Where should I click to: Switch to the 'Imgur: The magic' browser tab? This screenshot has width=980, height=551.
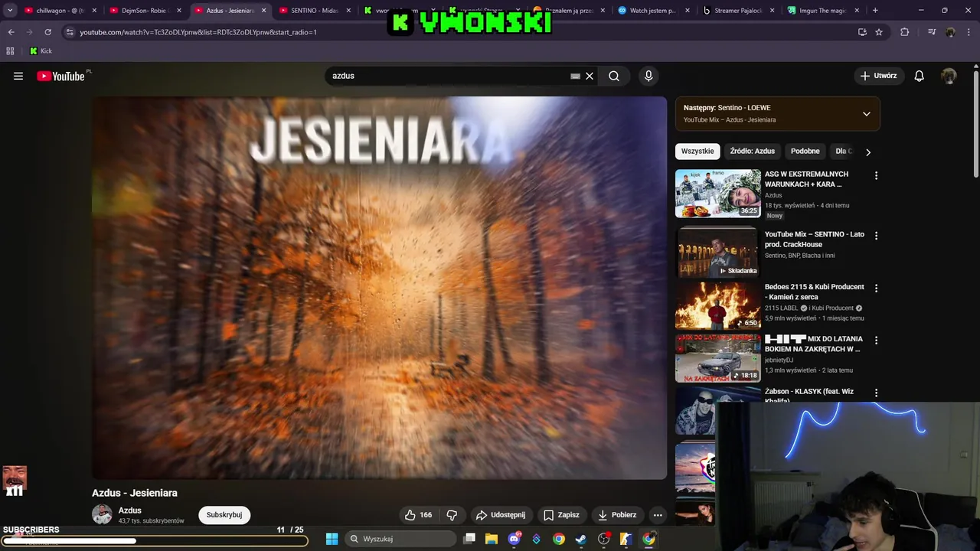[x=823, y=11]
